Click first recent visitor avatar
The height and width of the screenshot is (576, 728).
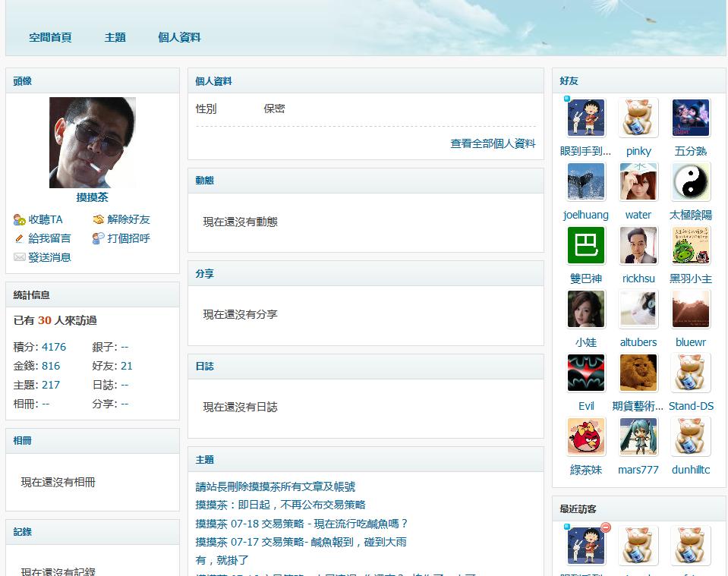click(x=586, y=546)
